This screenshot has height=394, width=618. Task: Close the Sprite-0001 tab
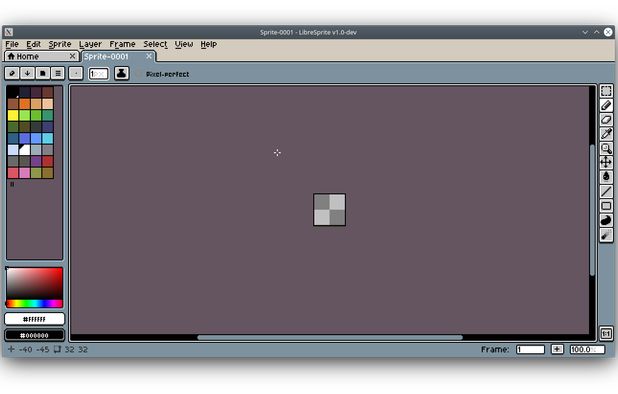coord(149,56)
